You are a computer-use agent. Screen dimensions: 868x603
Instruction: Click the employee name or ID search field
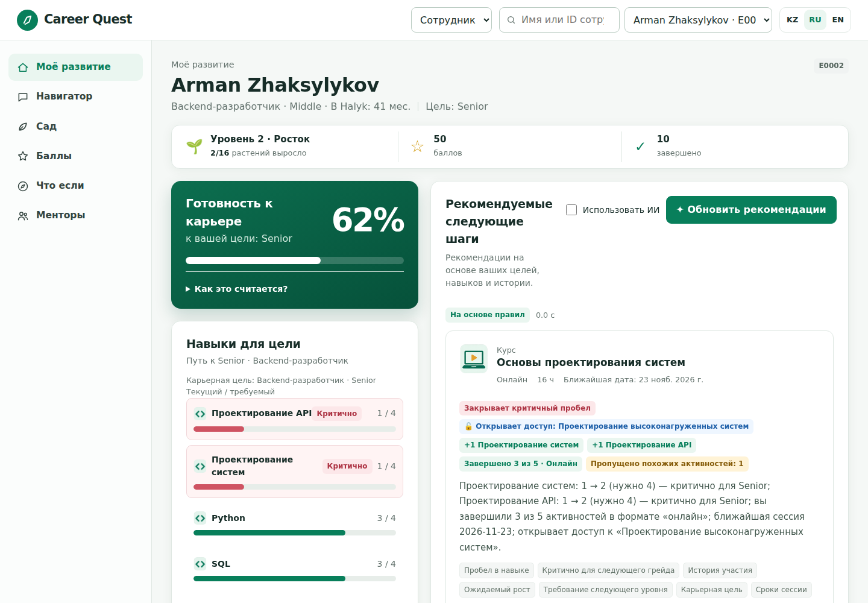559,20
